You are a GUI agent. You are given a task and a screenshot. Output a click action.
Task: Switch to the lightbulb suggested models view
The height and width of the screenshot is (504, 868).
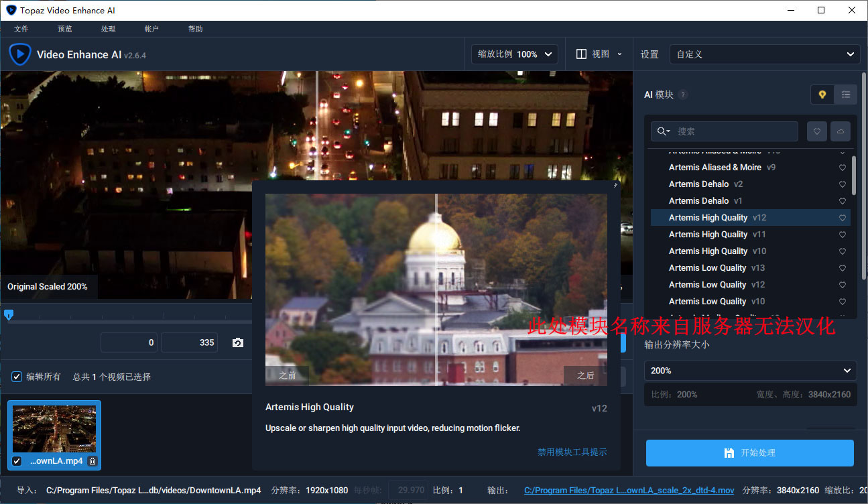[x=822, y=94]
